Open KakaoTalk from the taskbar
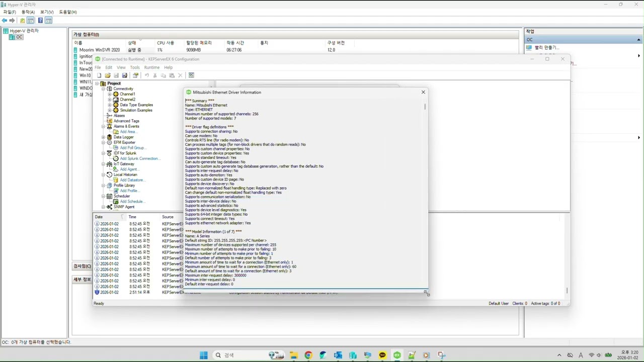 [x=383, y=355]
